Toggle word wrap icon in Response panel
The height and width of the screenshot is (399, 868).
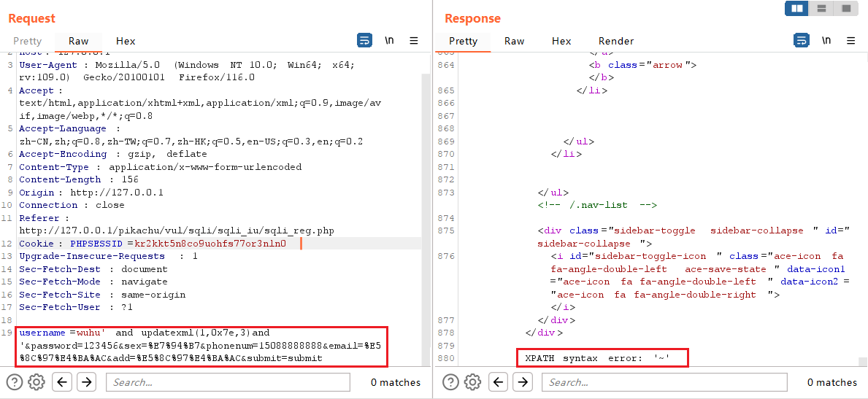tap(801, 40)
